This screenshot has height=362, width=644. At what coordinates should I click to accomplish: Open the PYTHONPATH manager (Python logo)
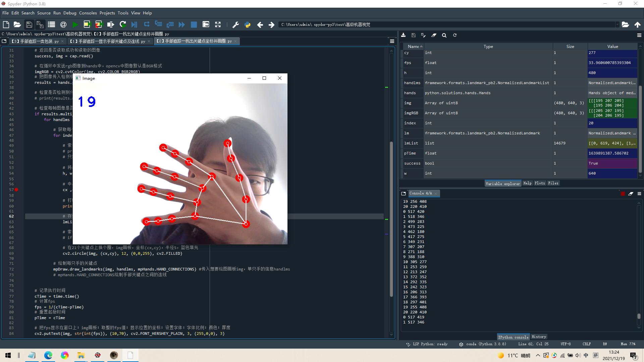248,24
